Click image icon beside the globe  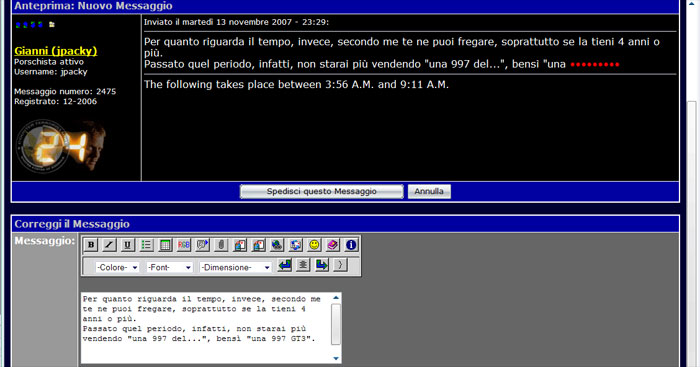[258, 245]
